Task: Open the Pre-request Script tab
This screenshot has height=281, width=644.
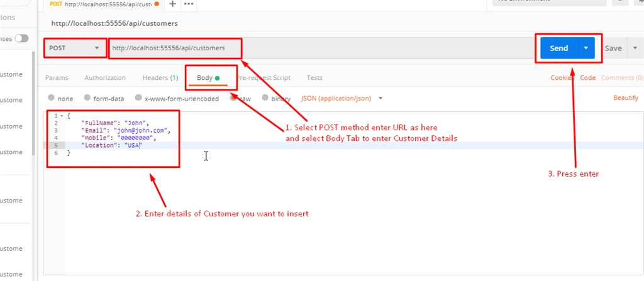Action: click(264, 78)
